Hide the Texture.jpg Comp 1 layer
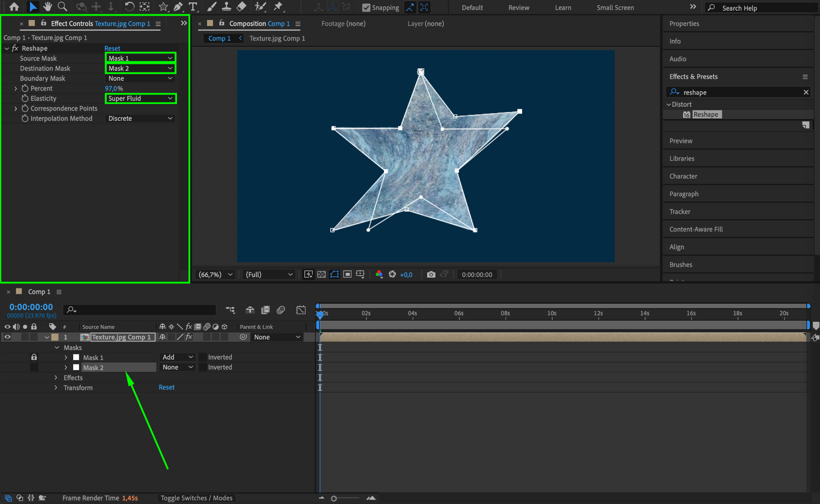Viewport: 820px width, 504px height. [7, 337]
